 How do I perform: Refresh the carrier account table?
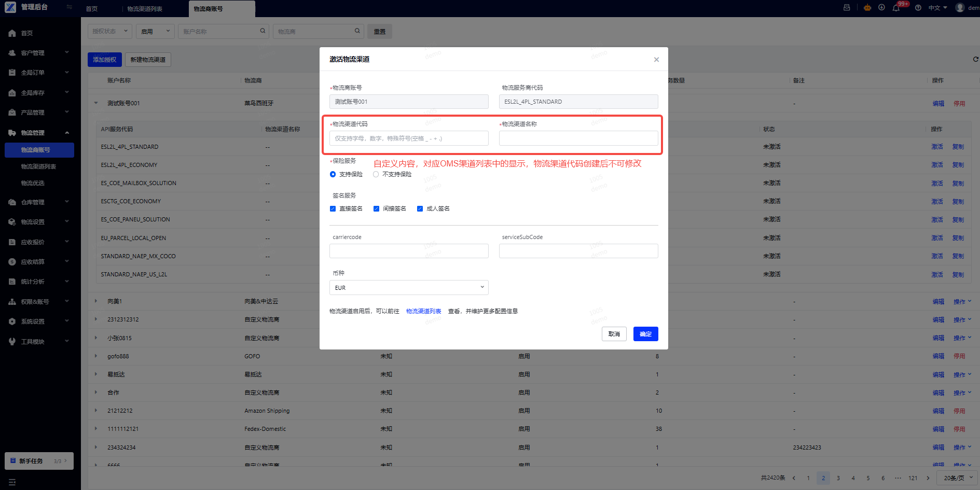pos(975,60)
